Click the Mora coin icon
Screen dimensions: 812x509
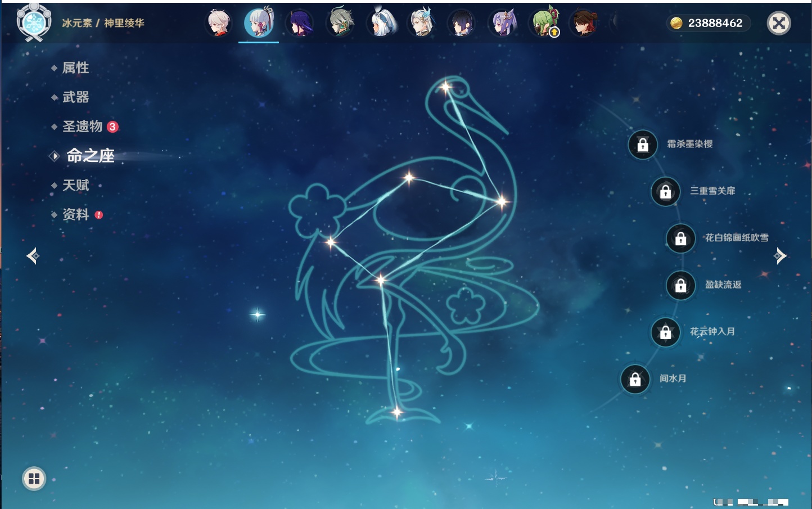tap(676, 23)
